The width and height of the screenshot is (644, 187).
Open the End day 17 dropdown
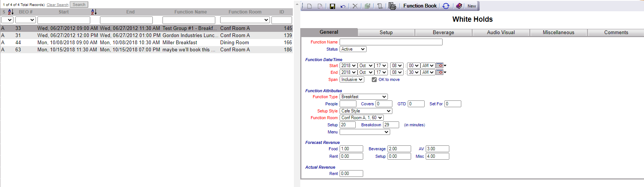[x=381, y=72]
